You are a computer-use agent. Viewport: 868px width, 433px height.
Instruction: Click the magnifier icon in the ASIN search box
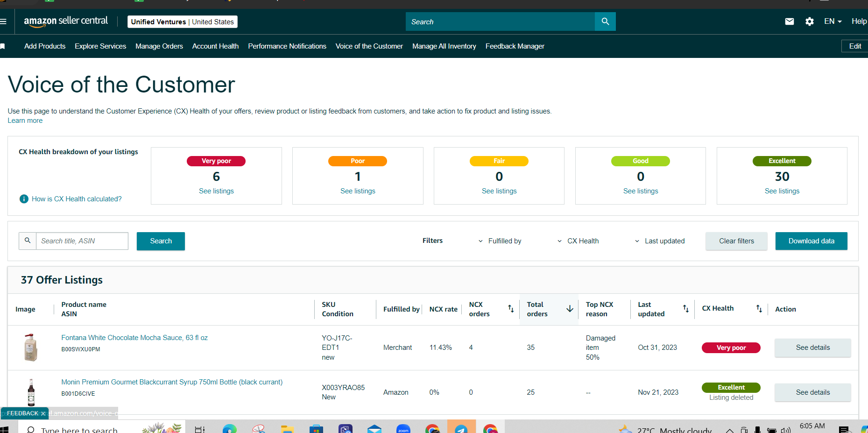(28, 241)
